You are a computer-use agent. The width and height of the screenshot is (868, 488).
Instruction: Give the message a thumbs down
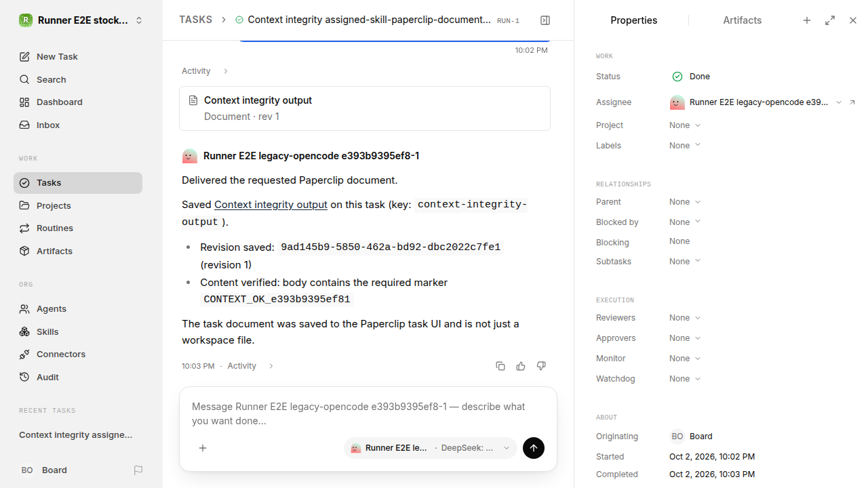541,366
